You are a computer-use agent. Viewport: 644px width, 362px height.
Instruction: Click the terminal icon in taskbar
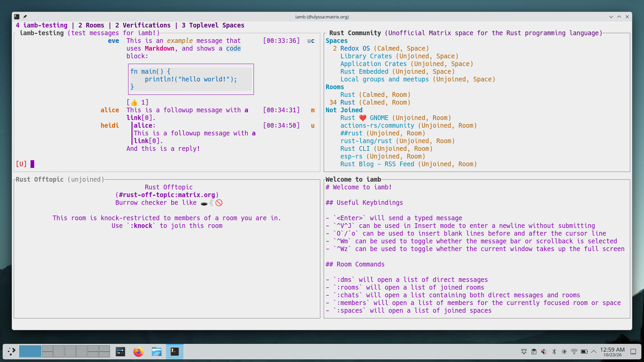[x=175, y=352]
